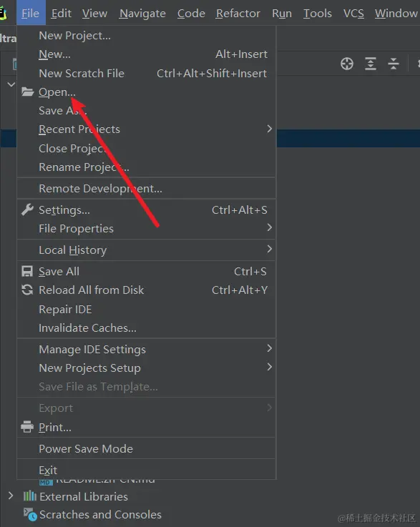Click the Collapse All toolbar icon

[x=393, y=64]
